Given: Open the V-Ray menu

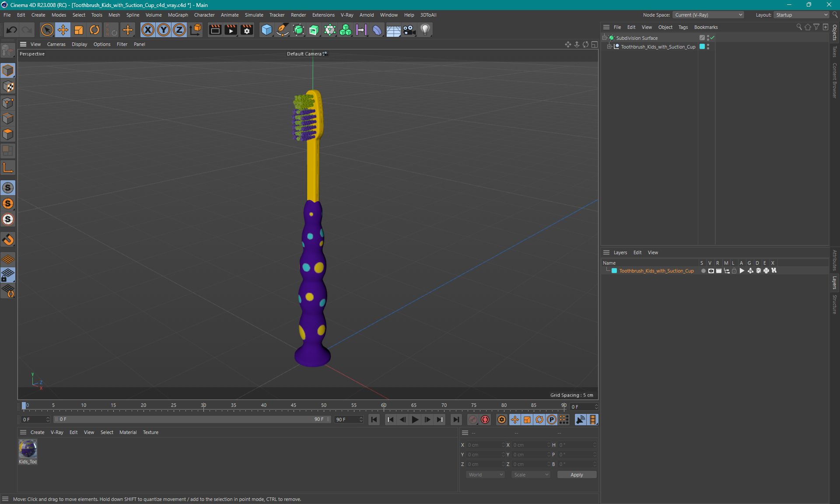Looking at the screenshot, I should (347, 15).
